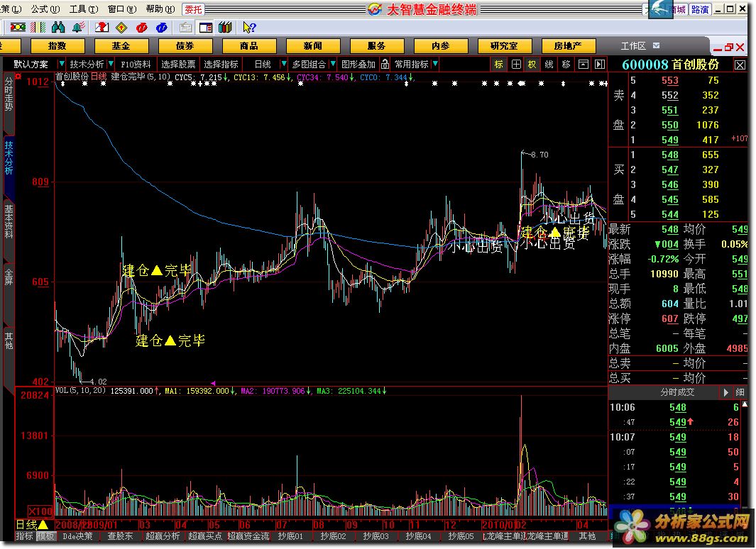Click the grayed clipboard toolbar icon
This screenshot has height=549, width=756.
pyautogui.click(x=185, y=28)
